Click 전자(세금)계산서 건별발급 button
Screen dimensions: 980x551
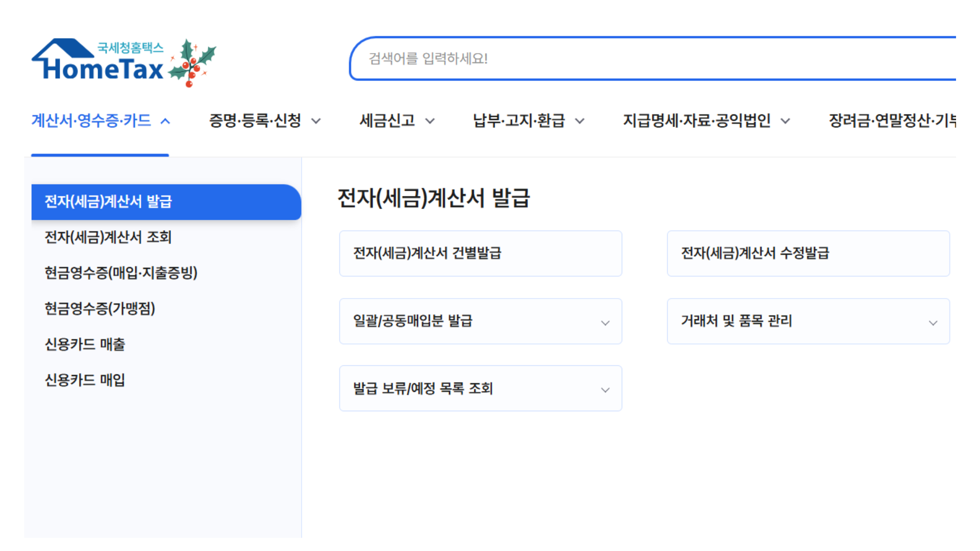[x=480, y=253]
